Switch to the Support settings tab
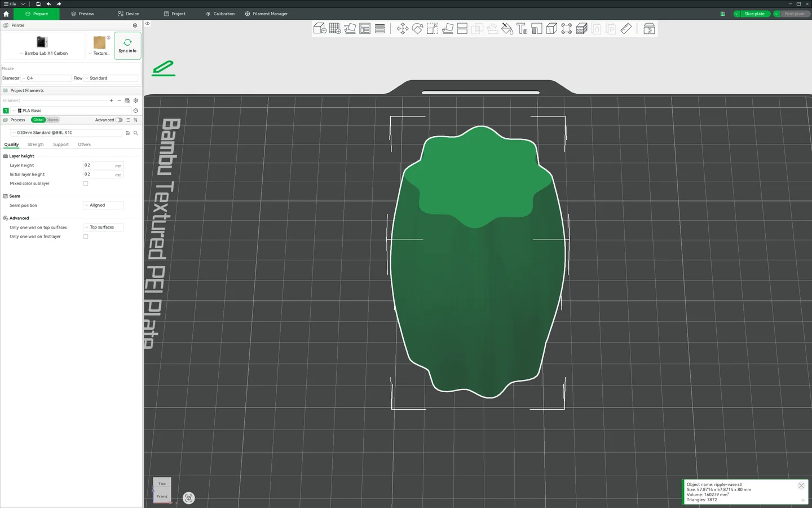The height and width of the screenshot is (508, 812). pyautogui.click(x=61, y=145)
